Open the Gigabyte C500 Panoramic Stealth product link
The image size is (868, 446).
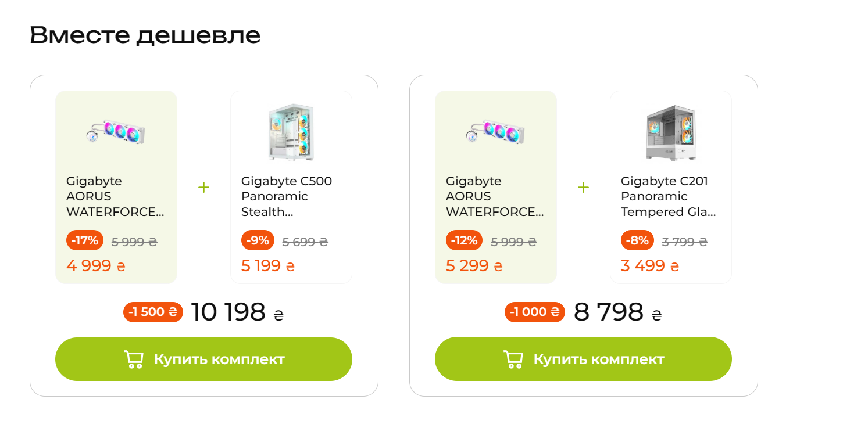point(287,196)
